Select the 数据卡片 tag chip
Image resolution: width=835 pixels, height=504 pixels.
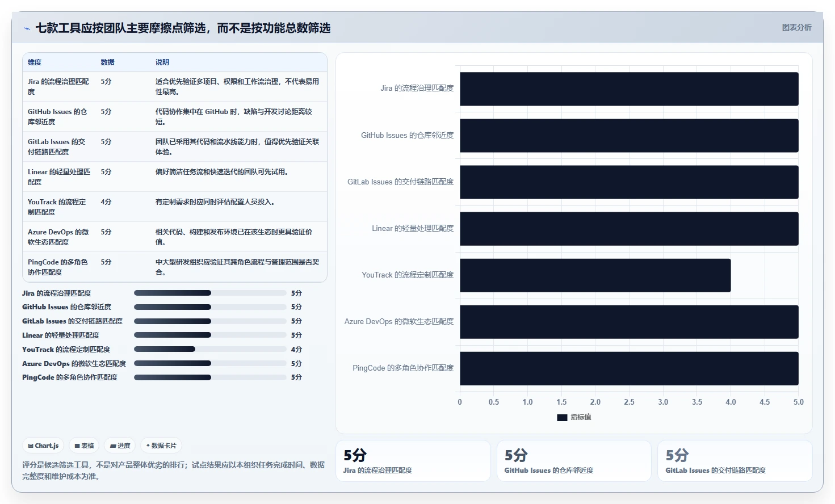click(x=161, y=446)
